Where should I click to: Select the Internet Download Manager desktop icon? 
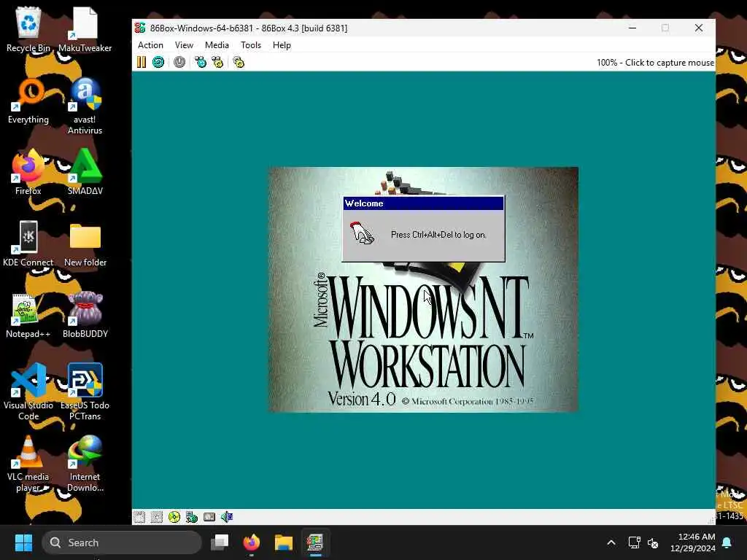tap(85, 463)
